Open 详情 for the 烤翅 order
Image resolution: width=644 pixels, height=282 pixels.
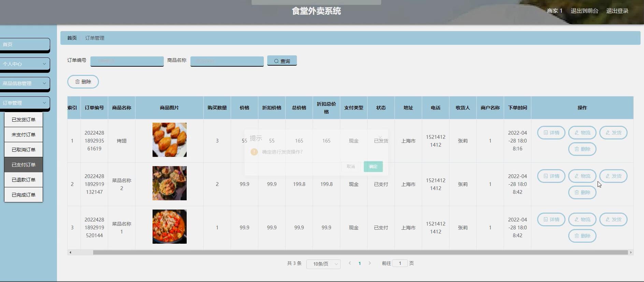point(551,133)
